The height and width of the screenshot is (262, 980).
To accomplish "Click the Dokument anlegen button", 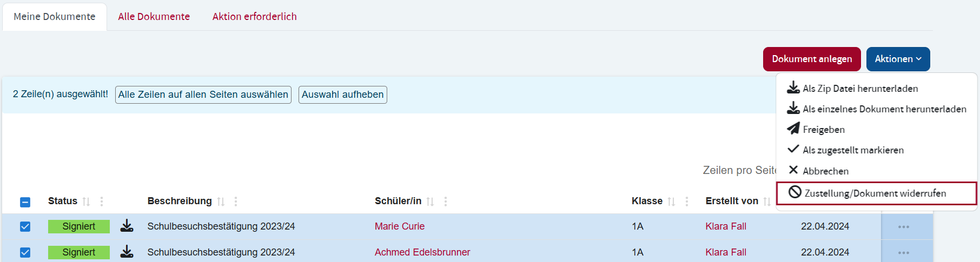I will click(811, 59).
